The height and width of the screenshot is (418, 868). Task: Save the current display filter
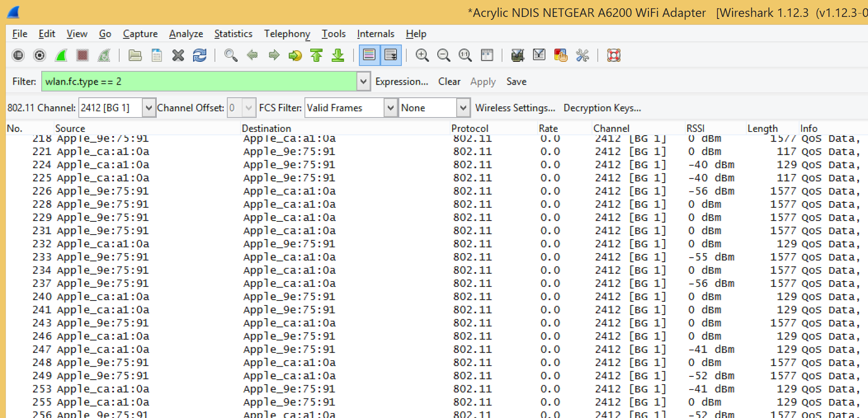click(516, 82)
